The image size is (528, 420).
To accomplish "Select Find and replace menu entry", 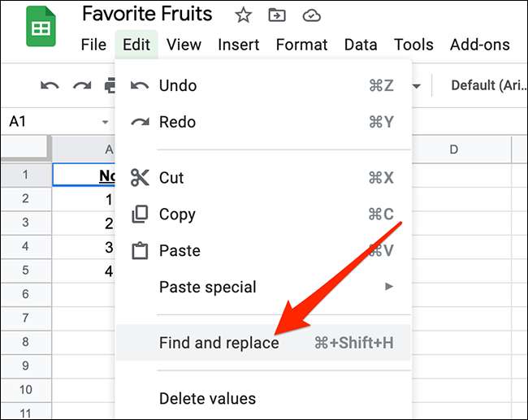I will 219,343.
